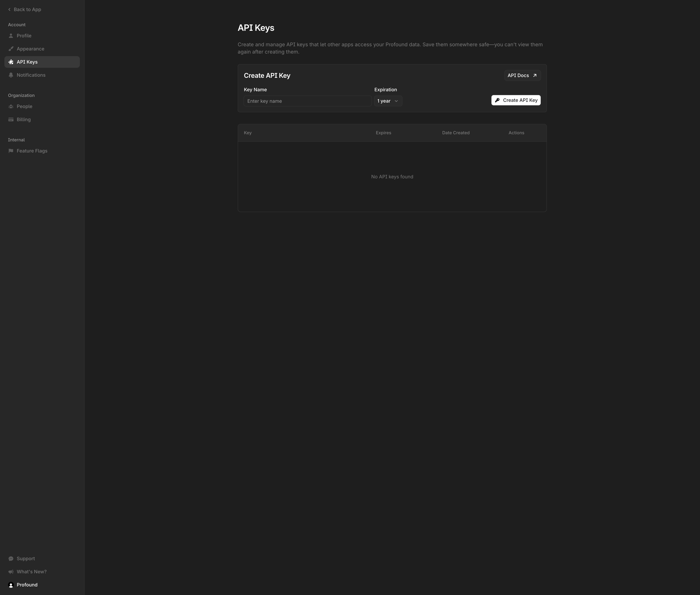Click the Notifications bell icon
This screenshot has height=595, width=700.
coord(11,75)
